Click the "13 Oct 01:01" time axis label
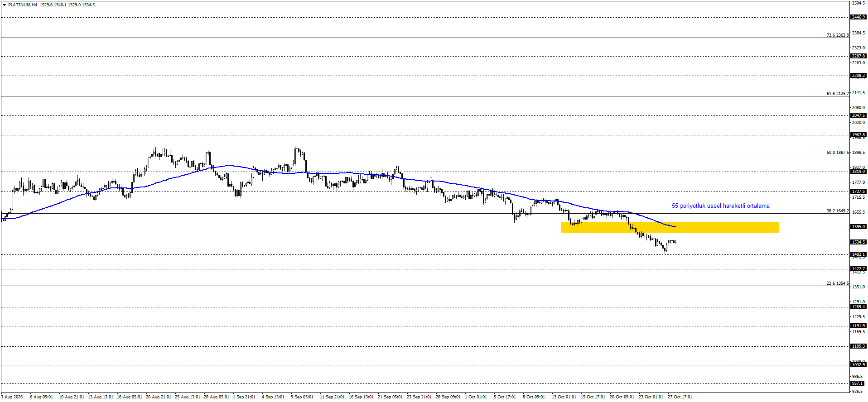This screenshot has width=868, height=402. (564, 397)
